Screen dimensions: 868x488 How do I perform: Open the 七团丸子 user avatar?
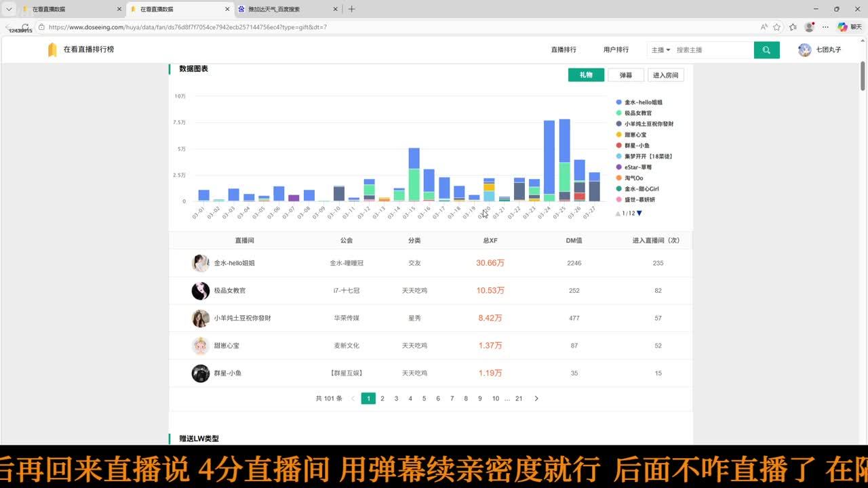tap(804, 50)
